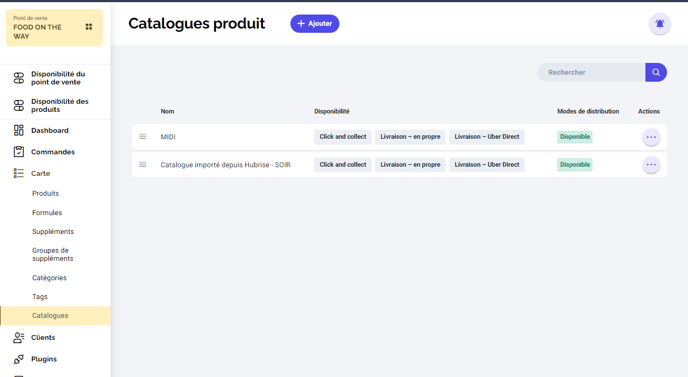Screen dimensions: 688x377
Task: Click the Nom column header
Action: (167, 111)
